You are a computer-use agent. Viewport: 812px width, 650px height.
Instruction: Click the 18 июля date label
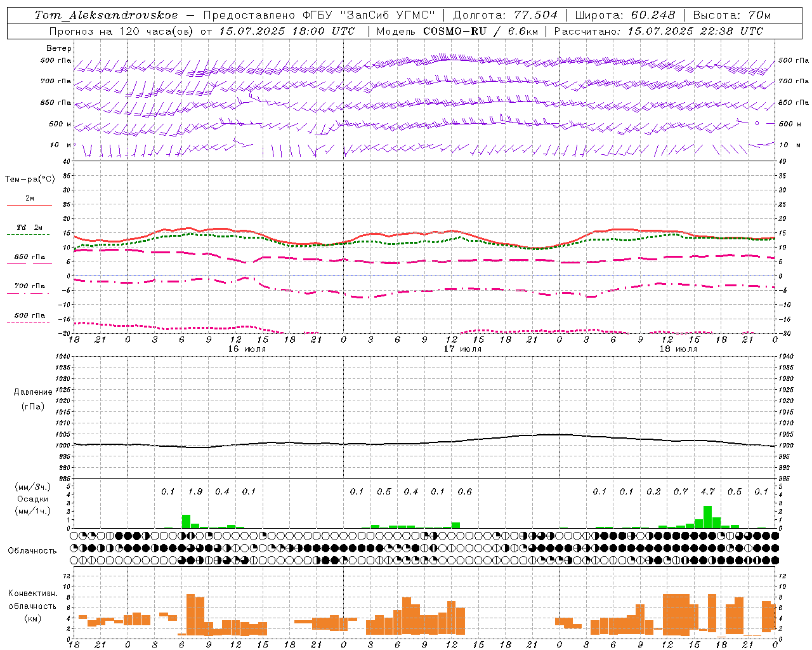(x=678, y=349)
